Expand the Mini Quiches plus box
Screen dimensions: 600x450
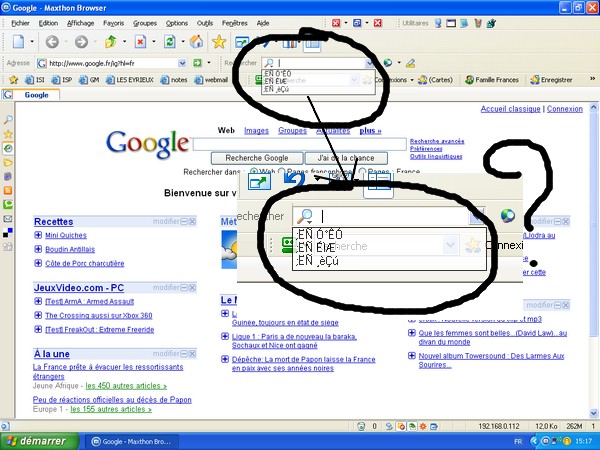click(38, 235)
